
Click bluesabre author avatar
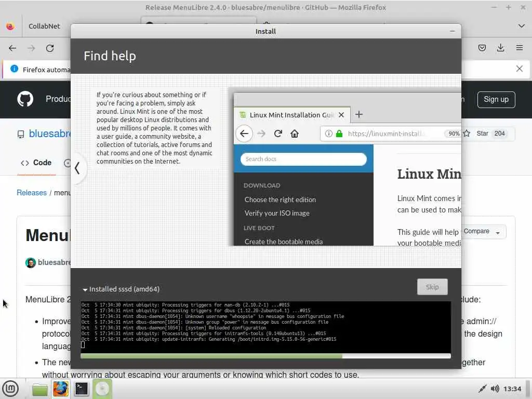click(31, 262)
